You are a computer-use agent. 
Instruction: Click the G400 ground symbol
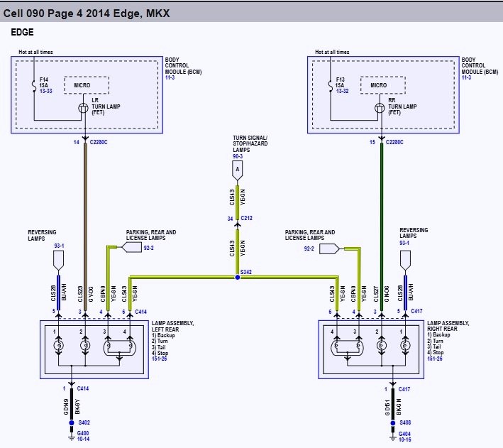72,438
